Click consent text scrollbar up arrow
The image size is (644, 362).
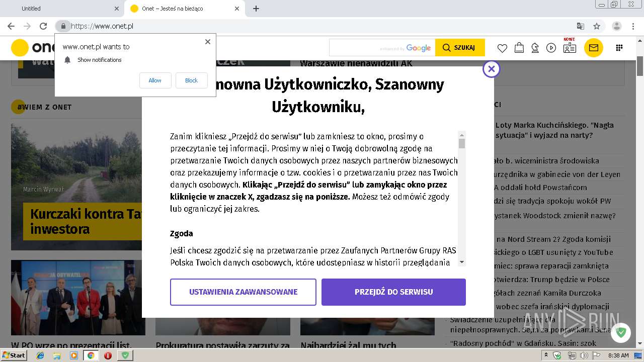point(462,135)
